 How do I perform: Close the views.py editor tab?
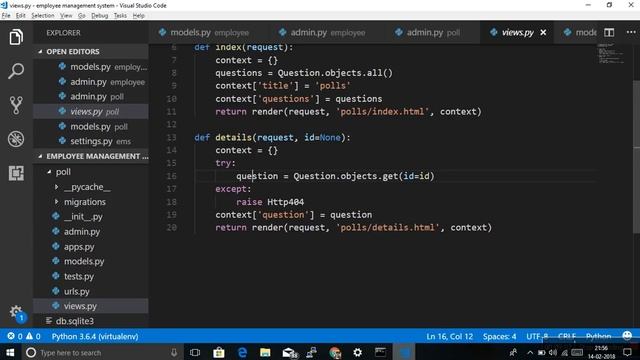543,32
